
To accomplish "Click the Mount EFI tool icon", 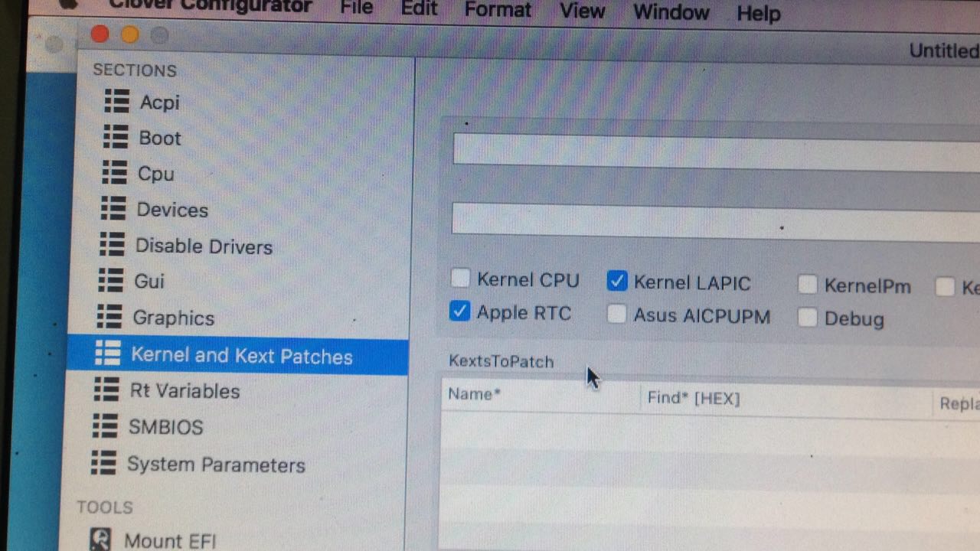I will pos(100,539).
